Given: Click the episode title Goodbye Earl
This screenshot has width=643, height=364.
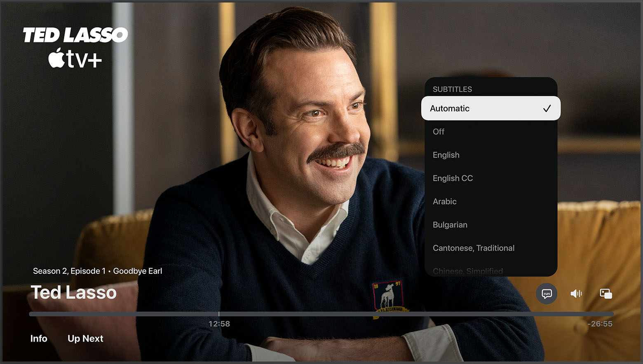Looking at the screenshot, I should coord(138,271).
